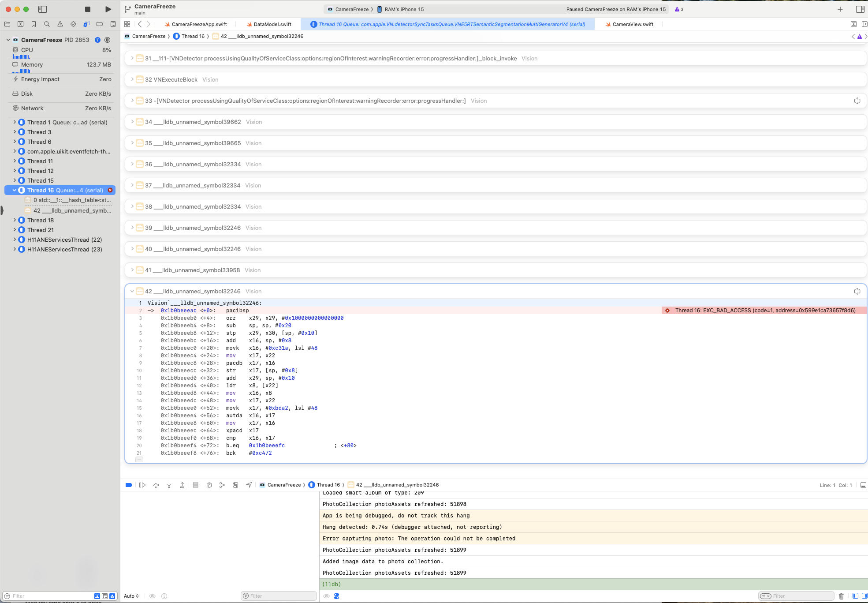868x603 pixels.
Task: Click Thread 16 in debug bar path
Action: coord(324,485)
